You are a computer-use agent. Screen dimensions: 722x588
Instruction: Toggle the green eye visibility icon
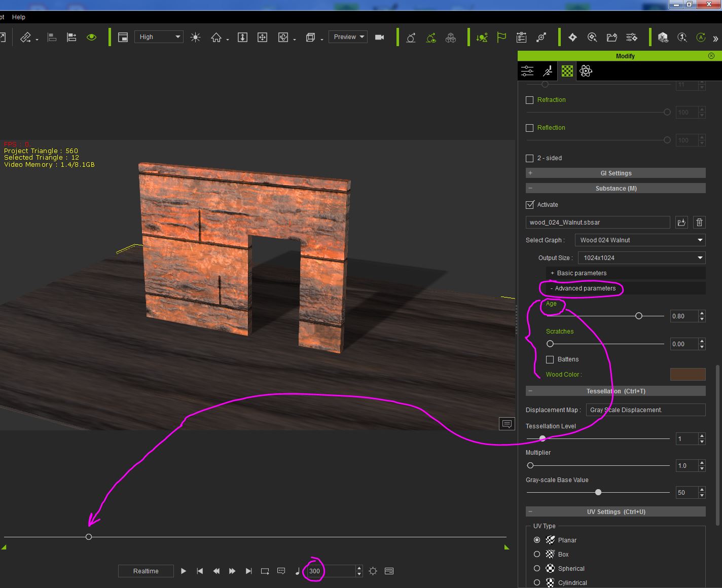pyautogui.click(x=91, y=37)
